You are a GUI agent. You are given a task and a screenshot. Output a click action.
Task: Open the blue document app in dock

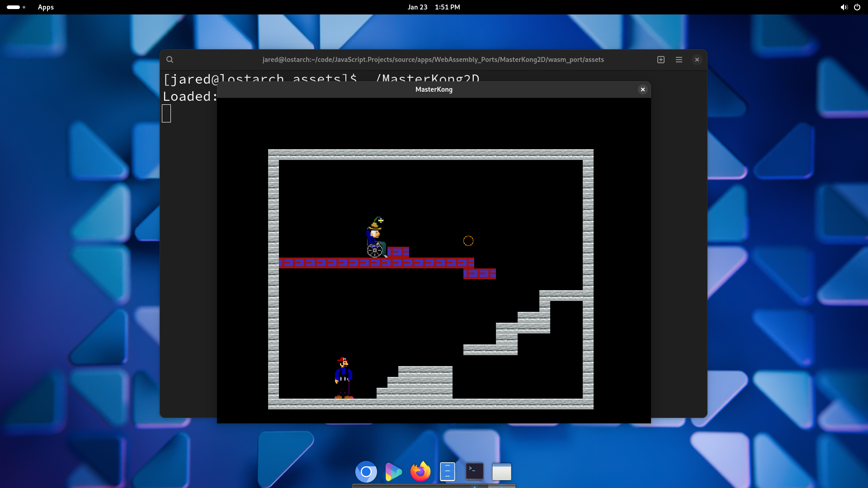point(448,472)
